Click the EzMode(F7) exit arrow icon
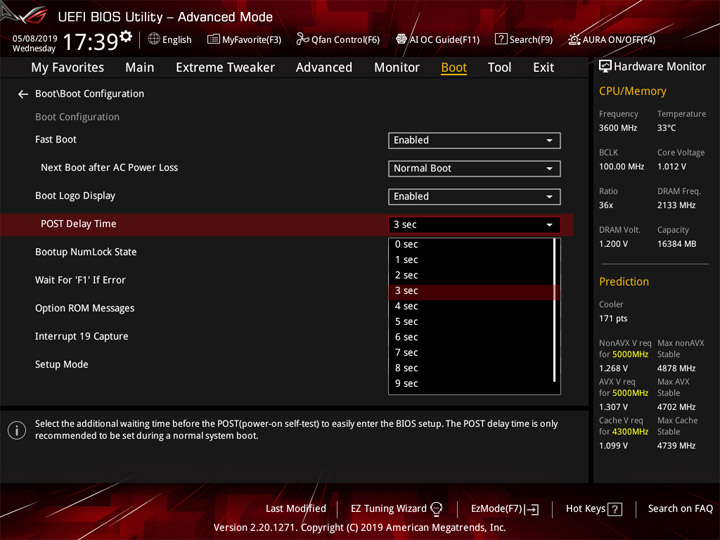The height and width of the screenshot is (540, 720). coord(532,509)
